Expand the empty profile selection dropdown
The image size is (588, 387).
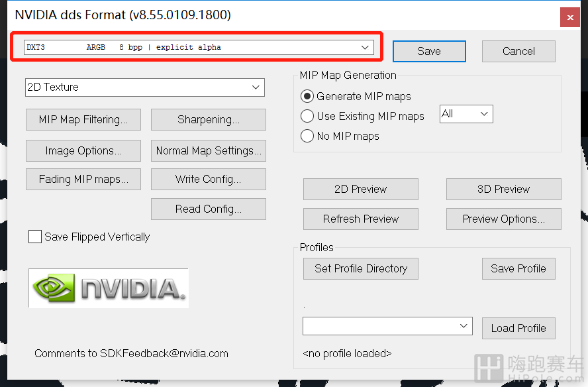click(x=387, y=326)
